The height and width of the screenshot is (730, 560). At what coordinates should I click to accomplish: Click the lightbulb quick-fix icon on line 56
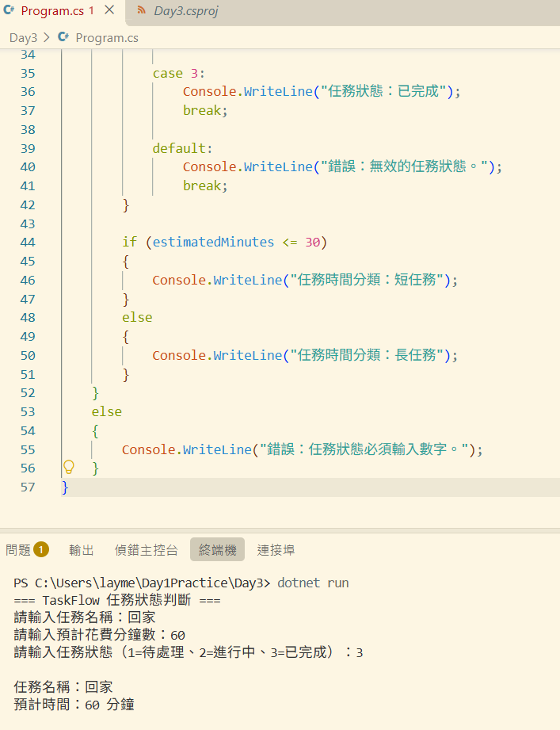pyautogui.click(x=68, y=467)
